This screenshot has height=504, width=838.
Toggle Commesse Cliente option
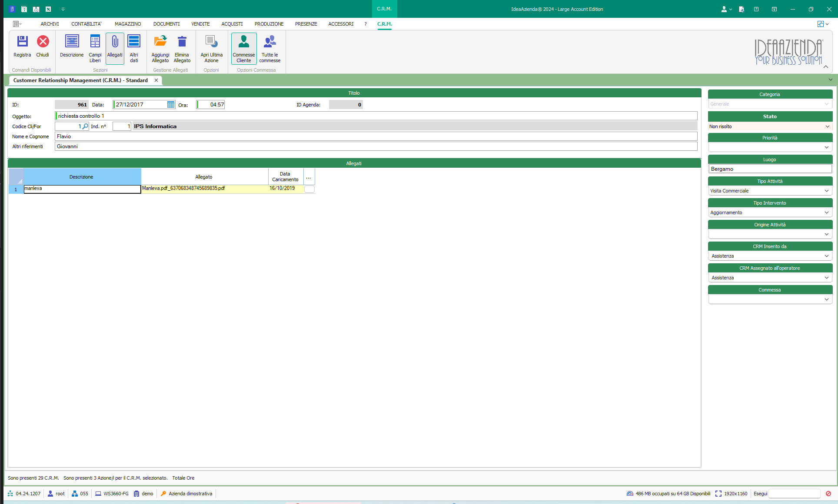coord(244,49)
